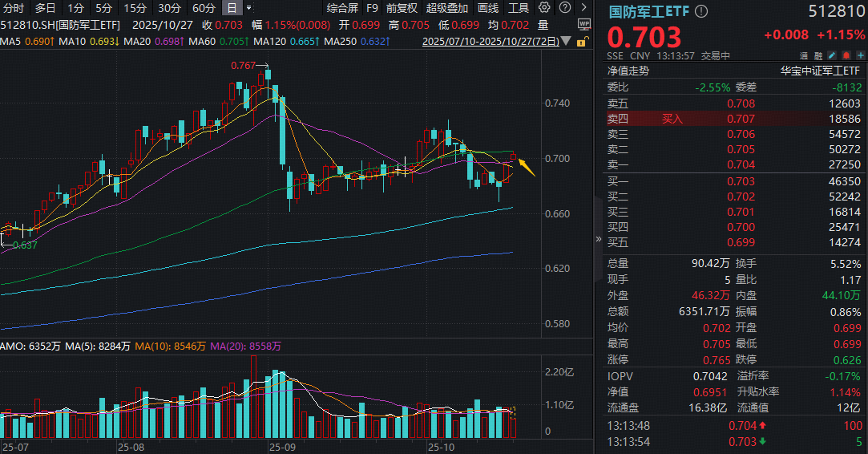This screenshot has width=868, height=454.
Task: Open the chart settings gear
Action: (x=545, y=8)
